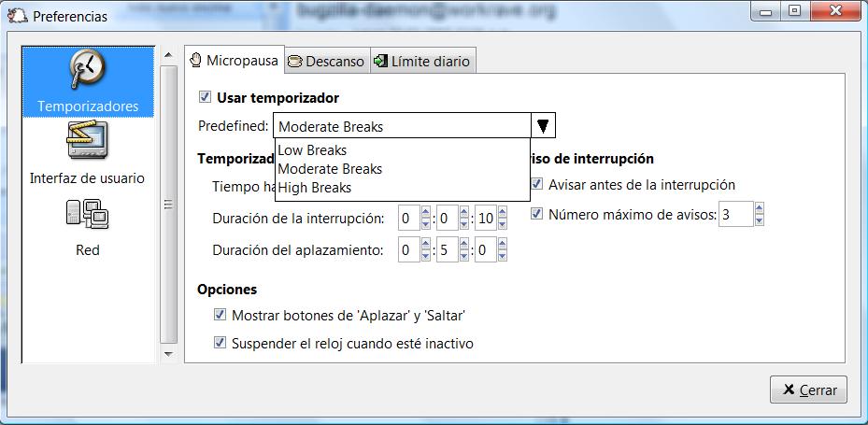This screenshot has width=868, height=425.
Task: Open the Interfaz de usuario section icon
Action: coord(88,141)
